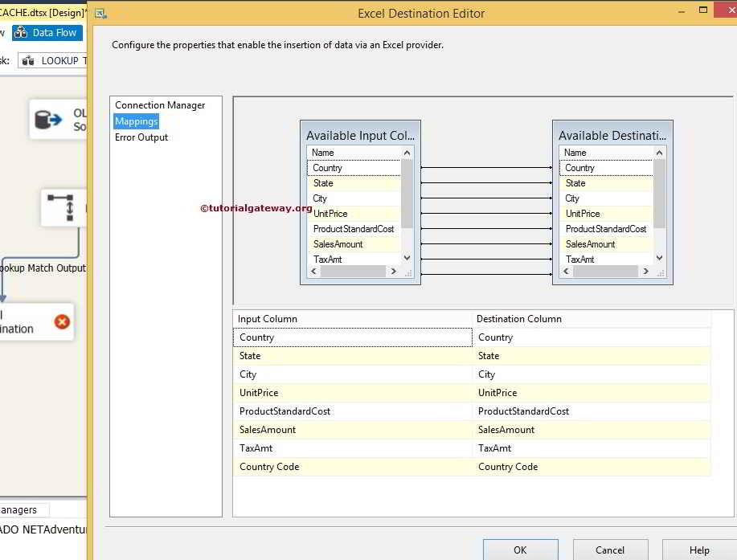Select the Mappings page
Viewport: 737px width, 560px height.
pyautogui.click(x=136, y=121)
